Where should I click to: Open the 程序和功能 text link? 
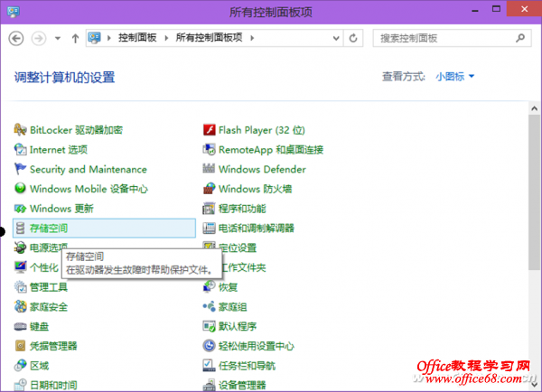tap(242, 209)
